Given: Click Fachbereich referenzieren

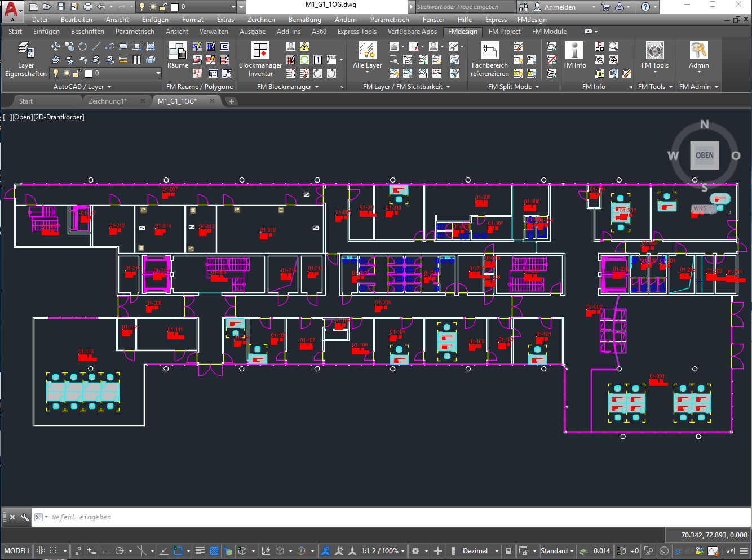Looking at the screenshot, I should tap(490, 59).
